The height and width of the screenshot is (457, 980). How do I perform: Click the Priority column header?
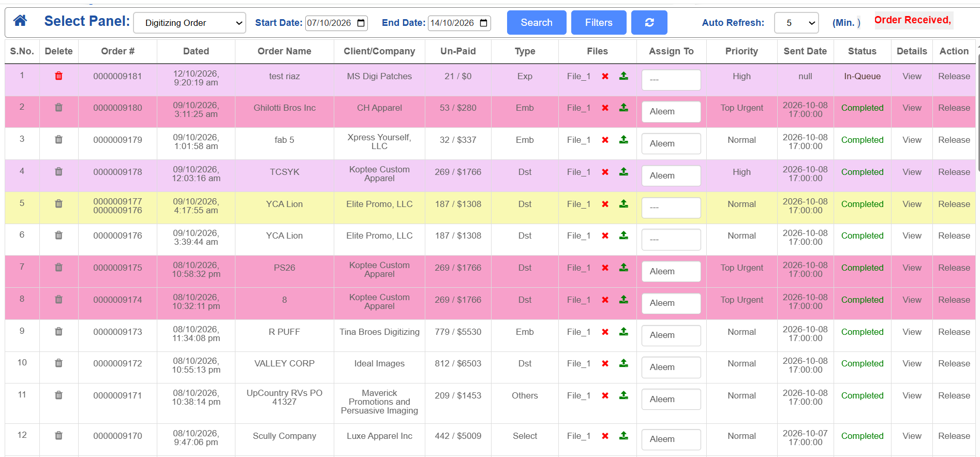click(741, 51)
